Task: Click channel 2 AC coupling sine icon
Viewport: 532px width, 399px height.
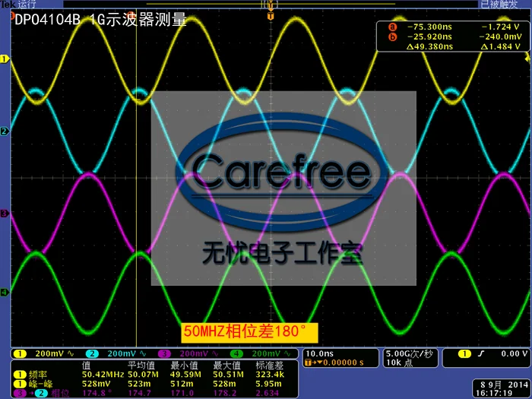Action: [x=143, y=354]
